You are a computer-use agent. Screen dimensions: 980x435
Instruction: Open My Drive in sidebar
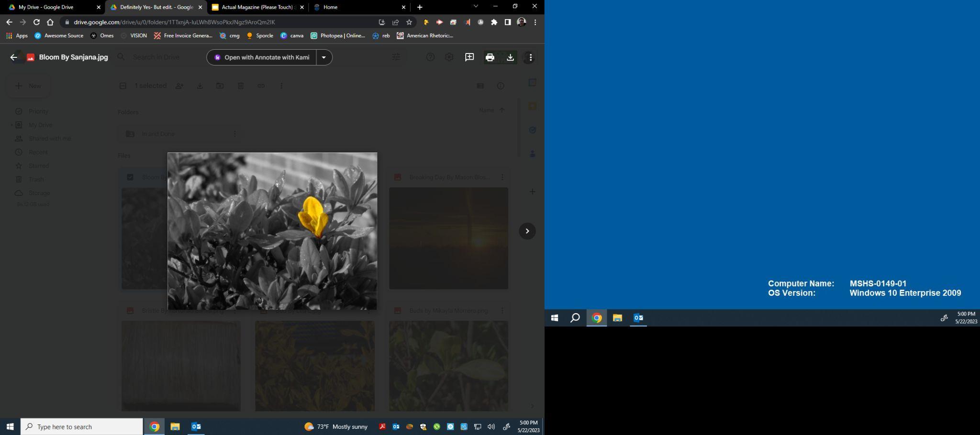click(40, 125)
